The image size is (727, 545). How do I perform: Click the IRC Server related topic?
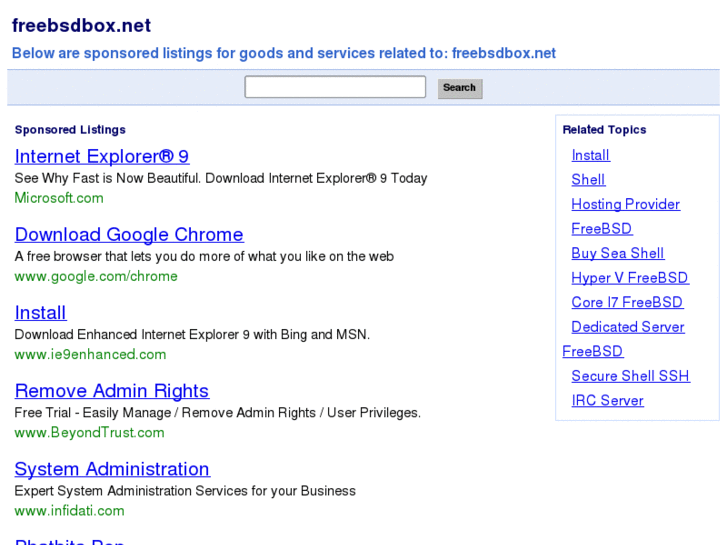(607, 401)
